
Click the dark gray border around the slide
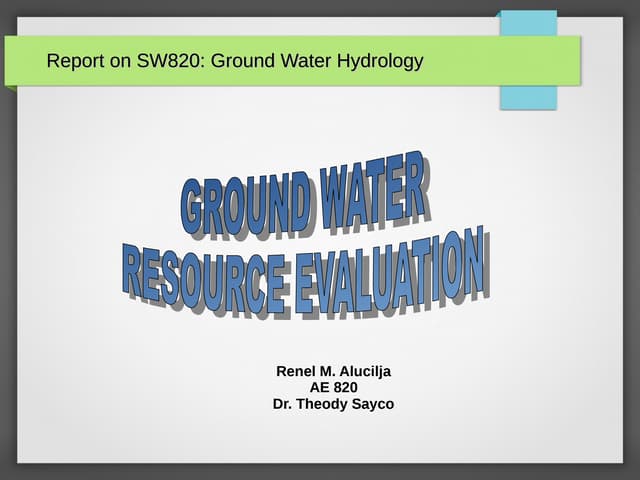coord(8,300)
